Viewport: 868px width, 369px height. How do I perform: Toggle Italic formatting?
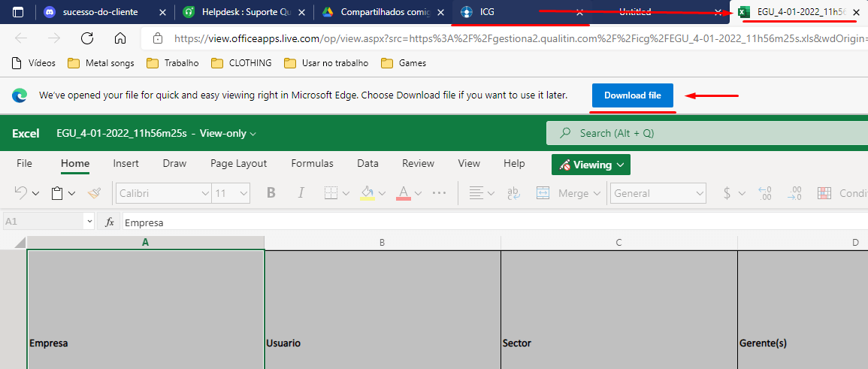(301, 193)
